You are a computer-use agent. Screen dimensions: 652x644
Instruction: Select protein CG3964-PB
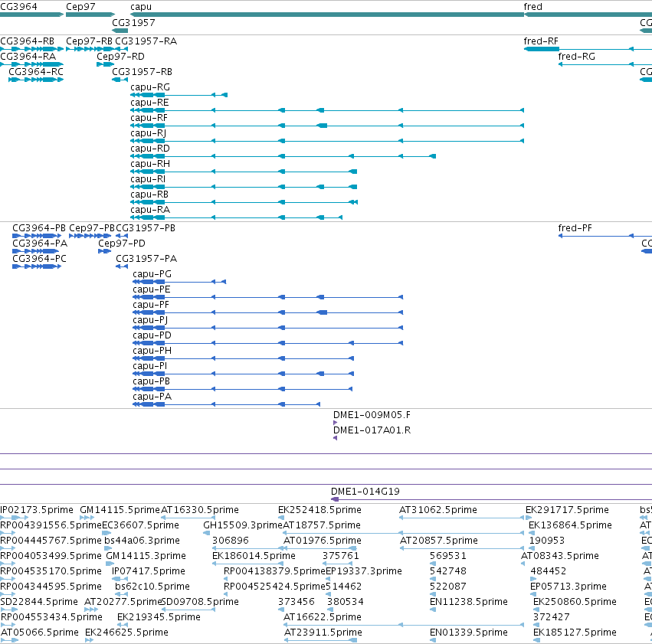click(39, 228)
